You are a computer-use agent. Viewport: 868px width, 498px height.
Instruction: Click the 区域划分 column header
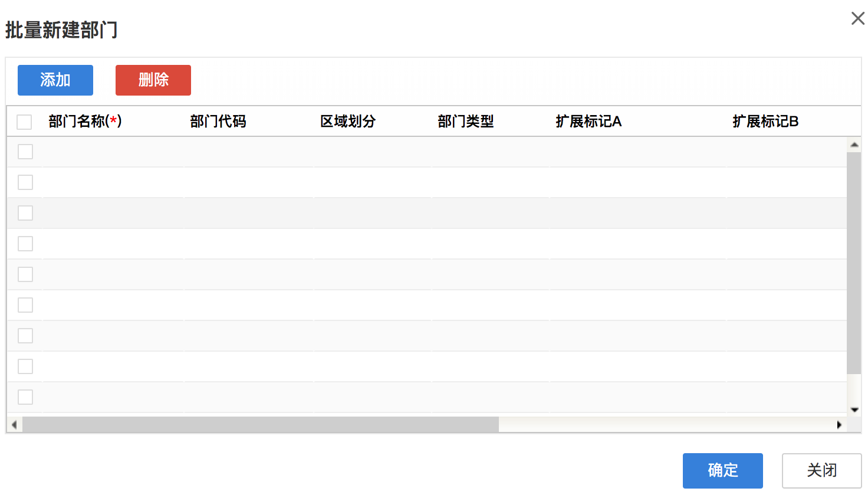pos(348,122)
